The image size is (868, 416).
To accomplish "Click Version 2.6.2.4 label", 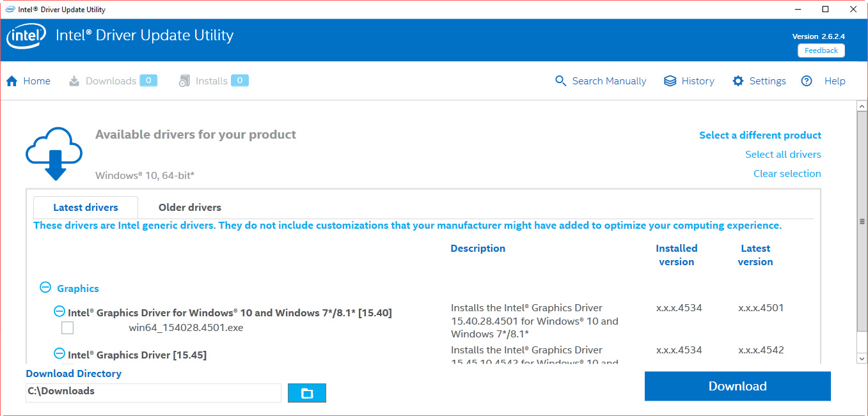I will point(818,36).
